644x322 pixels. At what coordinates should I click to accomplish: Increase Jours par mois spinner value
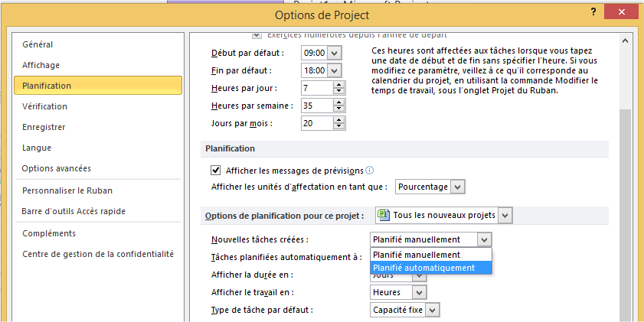pyautogui.click(x=338, y=119)
